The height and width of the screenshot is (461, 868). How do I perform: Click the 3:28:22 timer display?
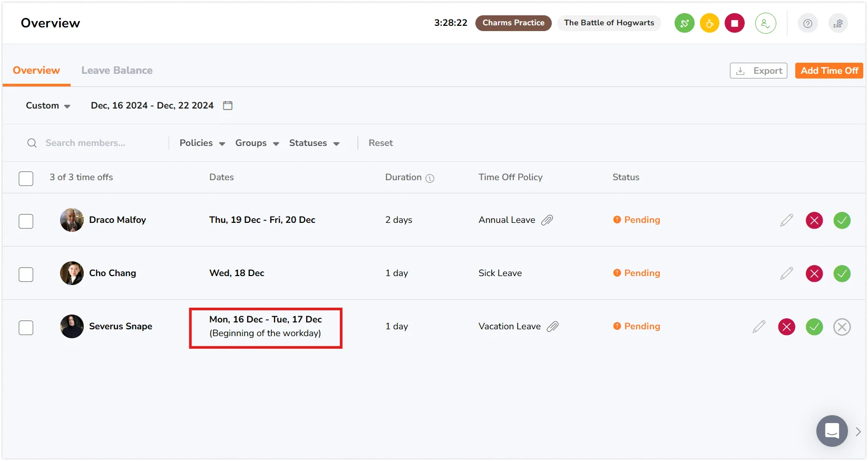451,23
